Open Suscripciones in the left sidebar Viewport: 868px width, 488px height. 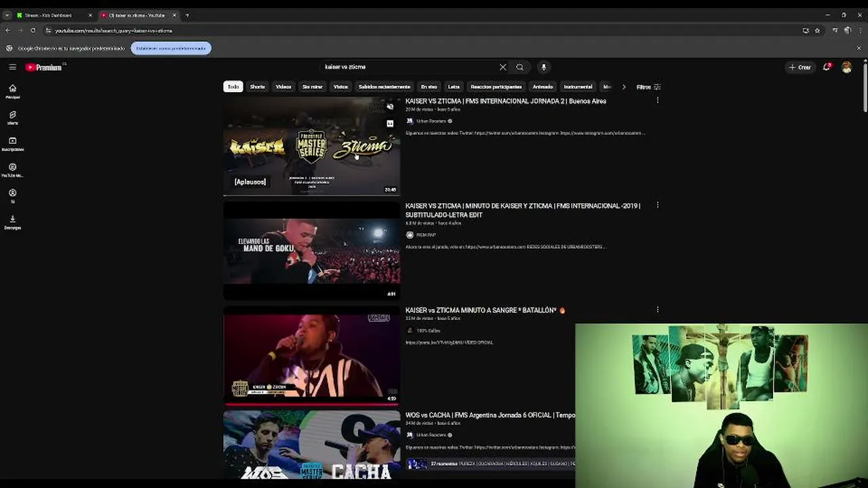tap(12, 144)
